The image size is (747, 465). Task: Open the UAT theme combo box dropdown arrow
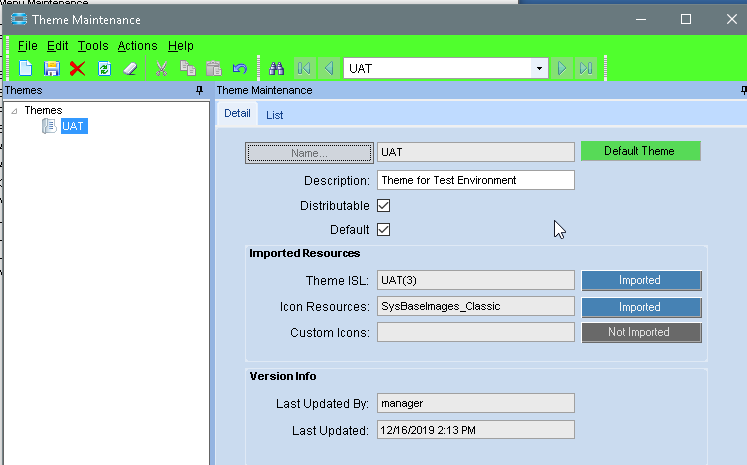click(539, 69)
